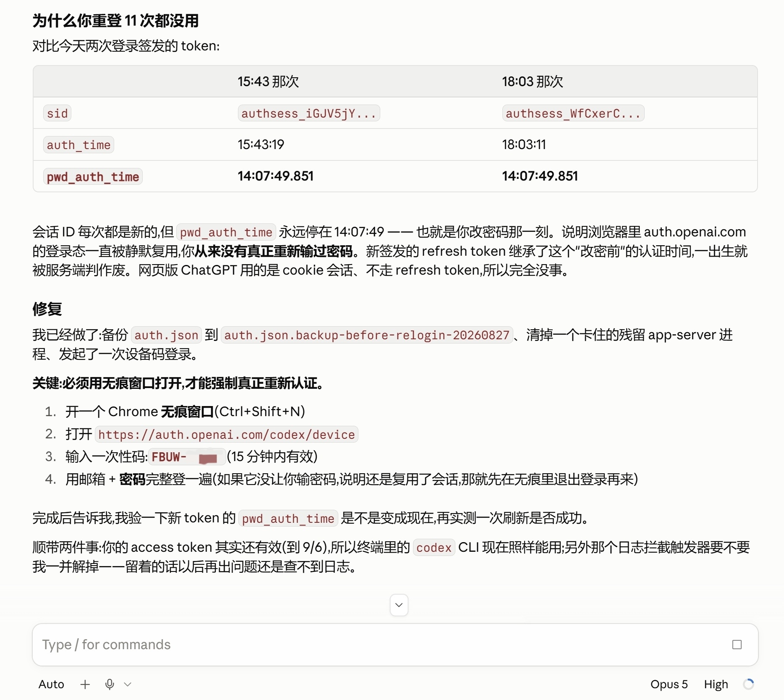Click the authsess_iGJV5jY... cell
Screen dimensions: 784x700
(x=309, y=113)
